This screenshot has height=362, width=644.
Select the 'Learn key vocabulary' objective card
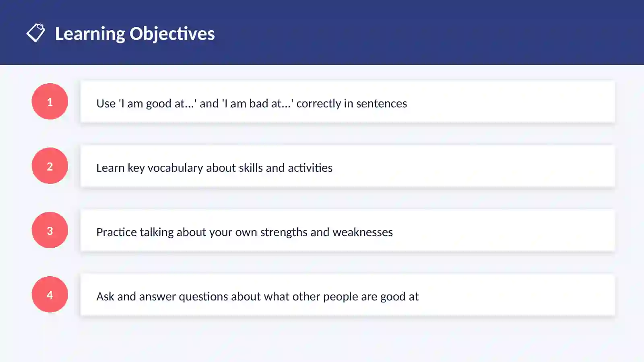coord(348,166)
